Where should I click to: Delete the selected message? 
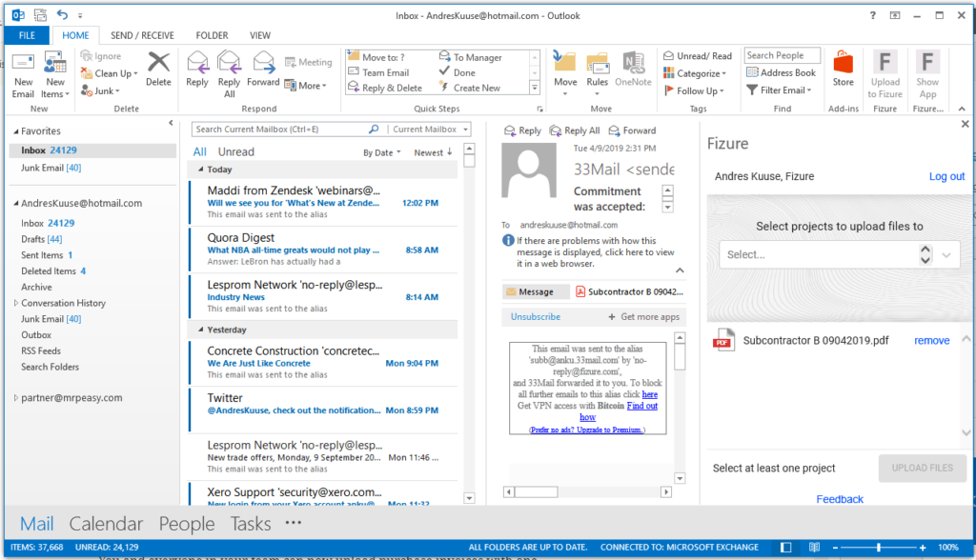coord(158,70)
